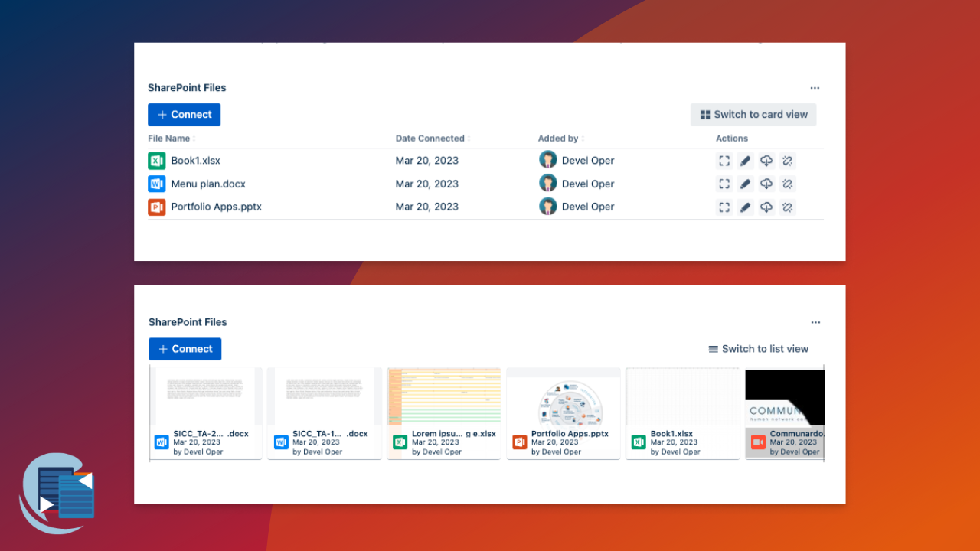Open Portfolio Apps.pptx file name in list
980x551 pixels.
[216, 207]
